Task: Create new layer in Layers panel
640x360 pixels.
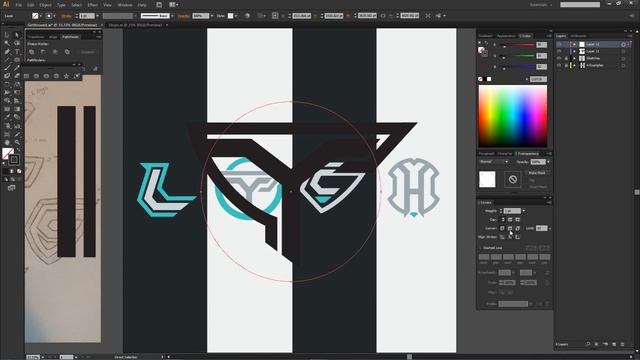Action: [614, 344]
